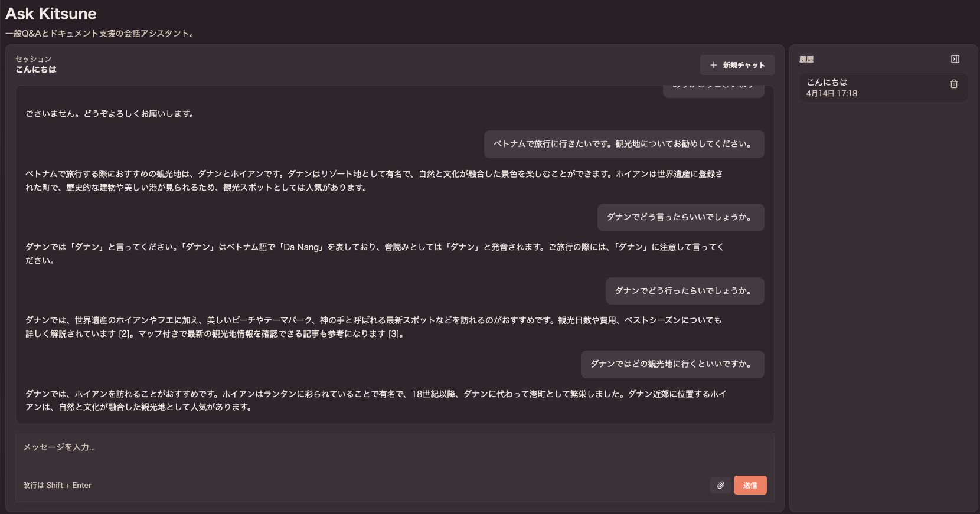Click the user message about ベトナム travel

pyautogui.click(x=623, y=144)
